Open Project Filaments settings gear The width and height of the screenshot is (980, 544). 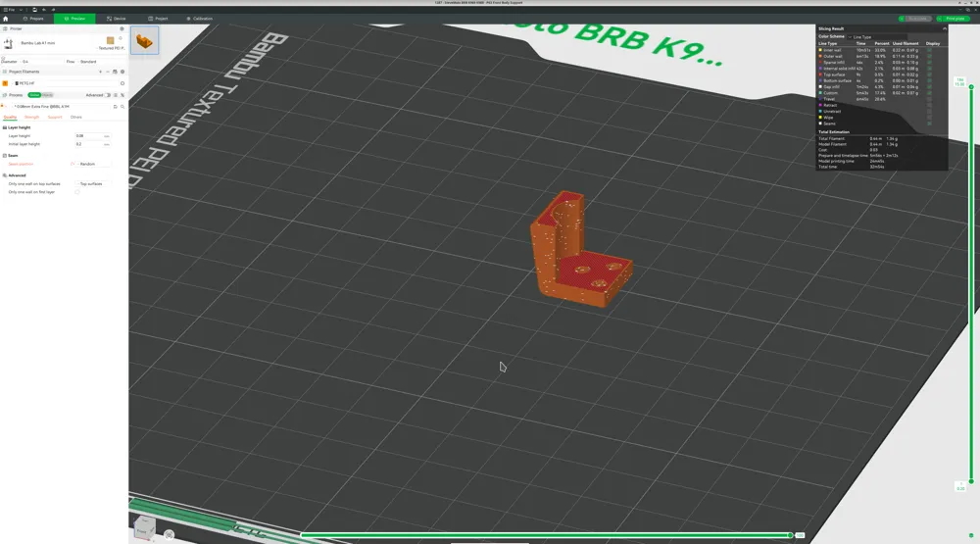click(122, 72)
